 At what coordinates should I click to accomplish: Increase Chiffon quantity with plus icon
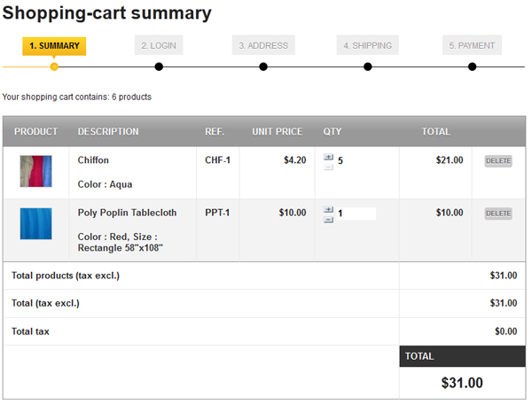tap(329, 157)
